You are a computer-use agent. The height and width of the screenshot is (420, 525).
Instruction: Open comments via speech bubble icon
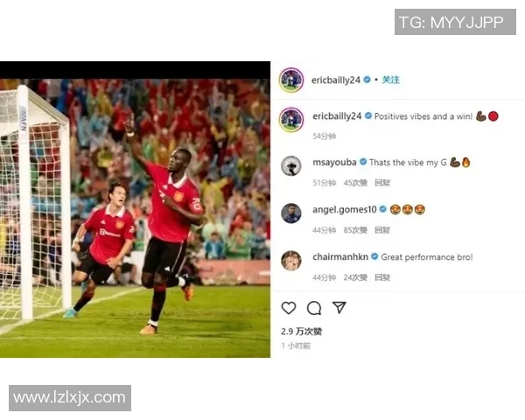coord(314,308)
